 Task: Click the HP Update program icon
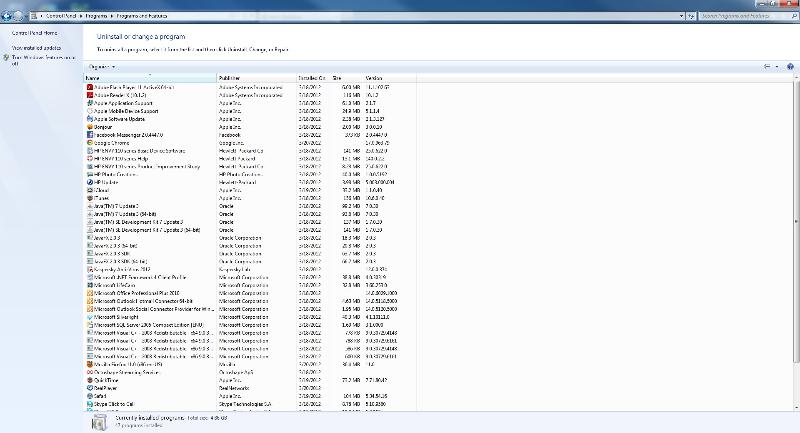pyautogui.click(x=90, y=182)
